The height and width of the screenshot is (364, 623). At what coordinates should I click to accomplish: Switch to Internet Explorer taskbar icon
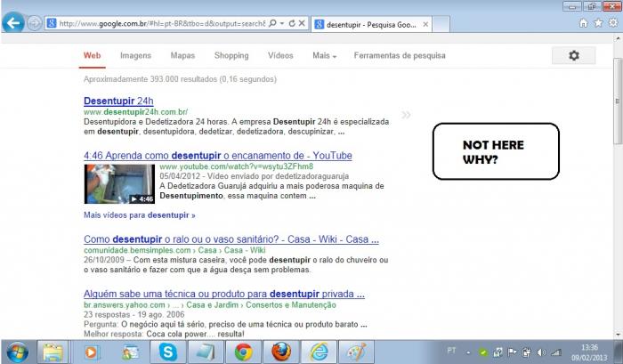(319, 352)
